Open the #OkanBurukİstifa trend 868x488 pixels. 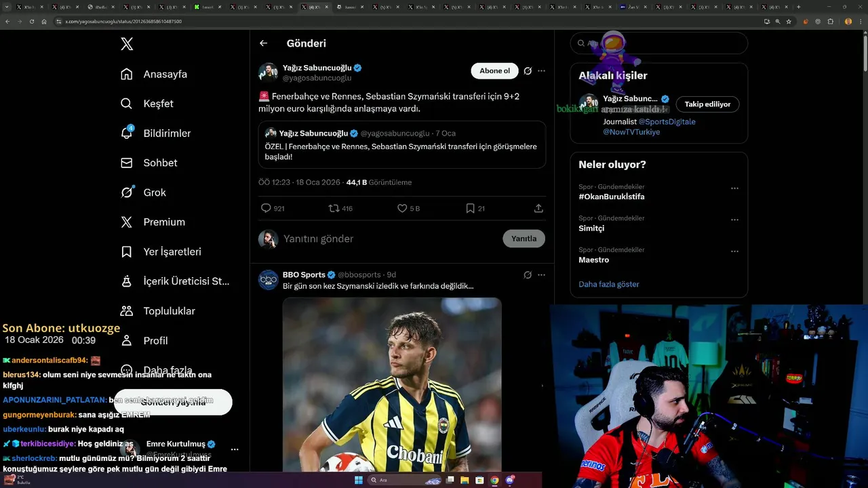click(x=612, y=197)
